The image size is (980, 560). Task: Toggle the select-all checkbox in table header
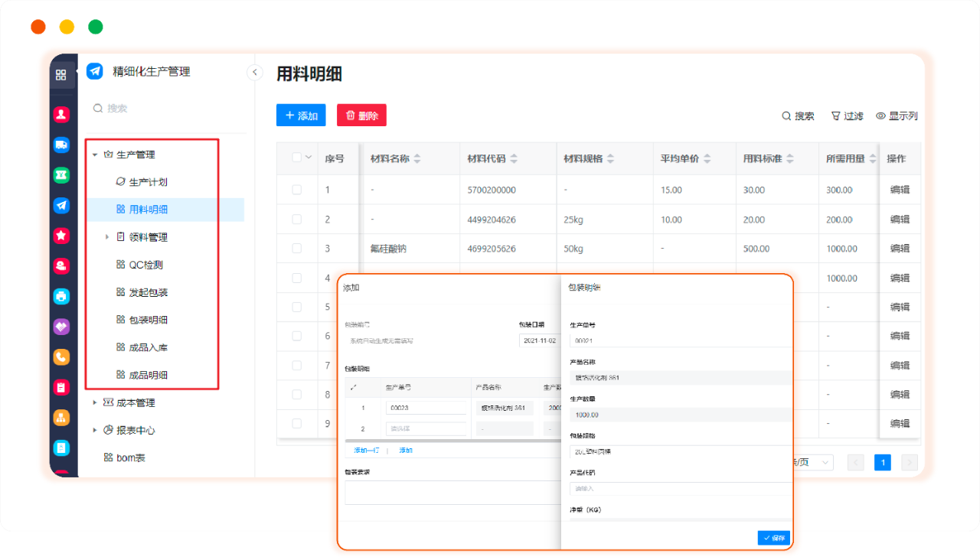pyautogui.click(x=297, y=158)
